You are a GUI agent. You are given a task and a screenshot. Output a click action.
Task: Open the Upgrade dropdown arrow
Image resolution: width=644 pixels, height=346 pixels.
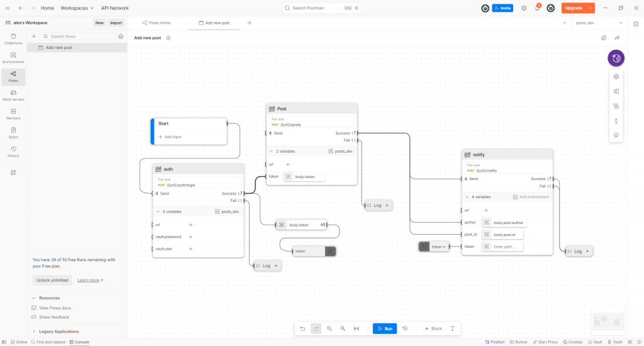pyautogui.click(x=590, y=8)
